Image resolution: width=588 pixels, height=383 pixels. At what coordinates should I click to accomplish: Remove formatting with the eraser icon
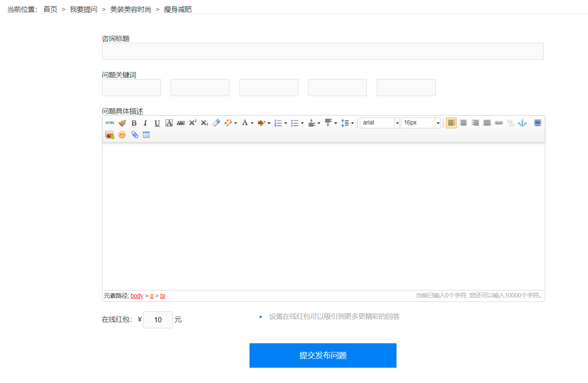pyautogui.click(x=215, y=123)
